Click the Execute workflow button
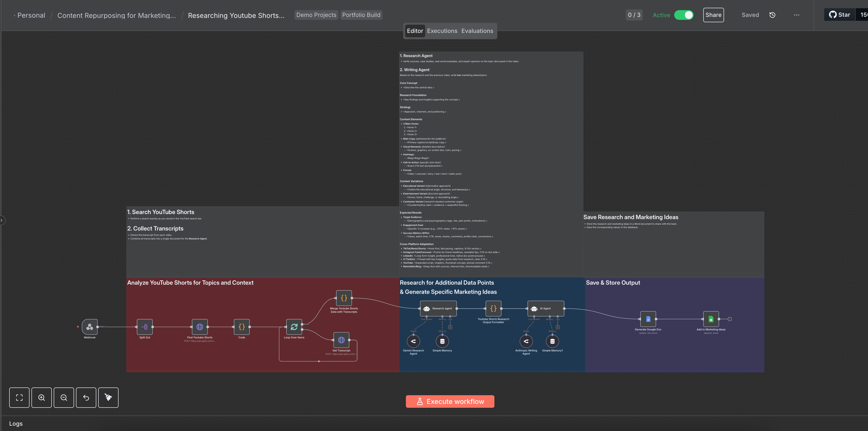 [450, 401]
